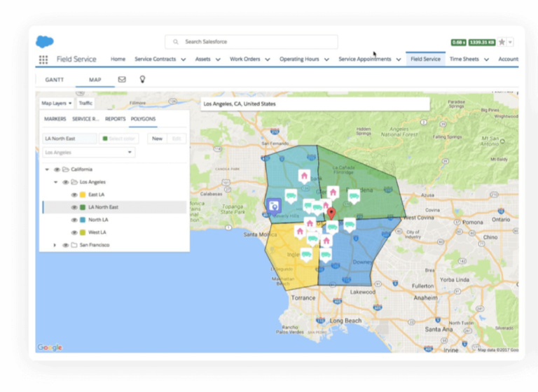Collapse the California tree node

click(x=47, y=169)
